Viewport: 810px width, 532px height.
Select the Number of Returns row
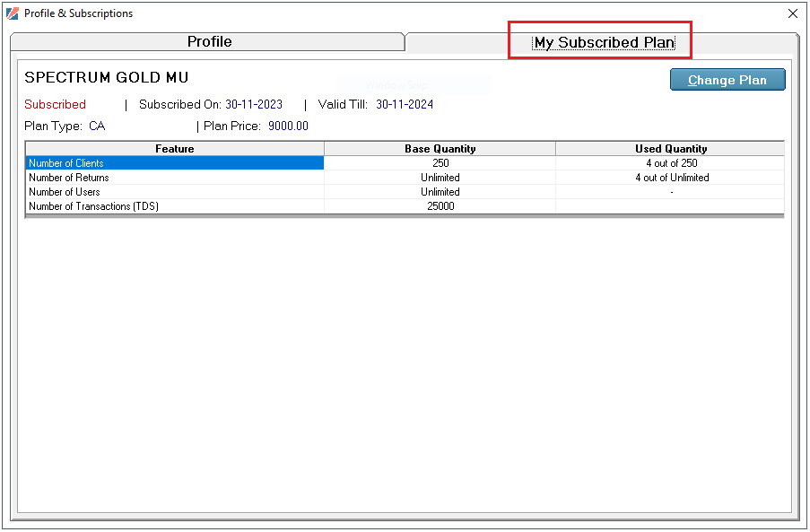point(405,178)
